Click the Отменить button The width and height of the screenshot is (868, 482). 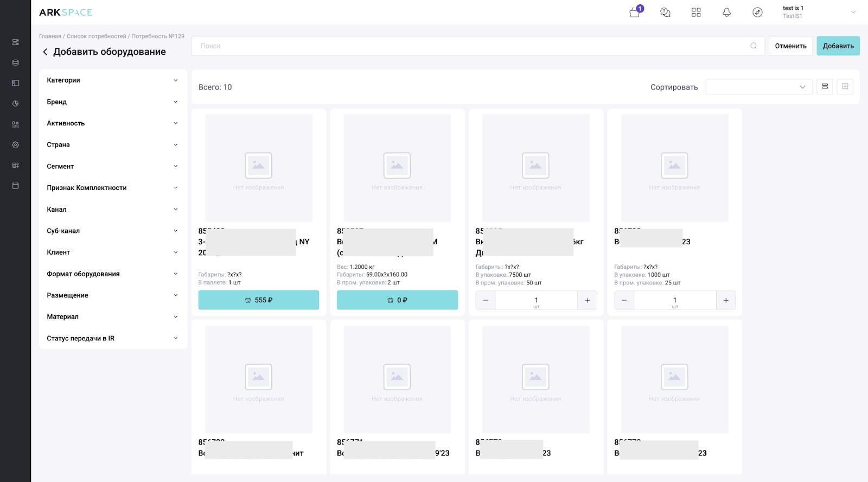[x=790, y=46]
